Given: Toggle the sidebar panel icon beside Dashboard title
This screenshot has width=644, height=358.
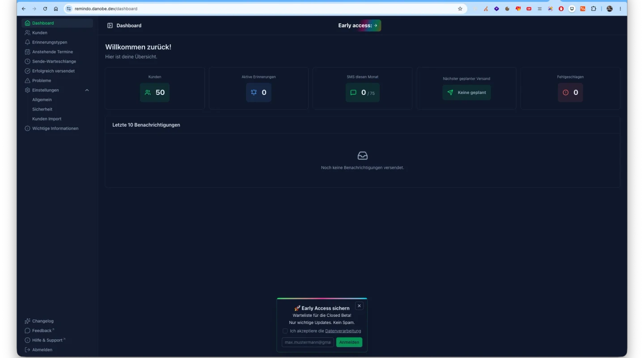Looking at the screenshot, I should click(110, 26).
